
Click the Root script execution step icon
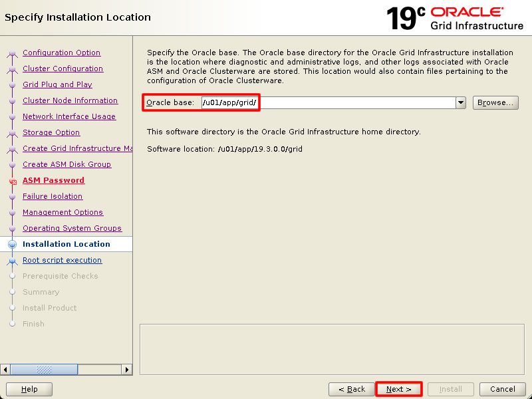tap(12, 261)
